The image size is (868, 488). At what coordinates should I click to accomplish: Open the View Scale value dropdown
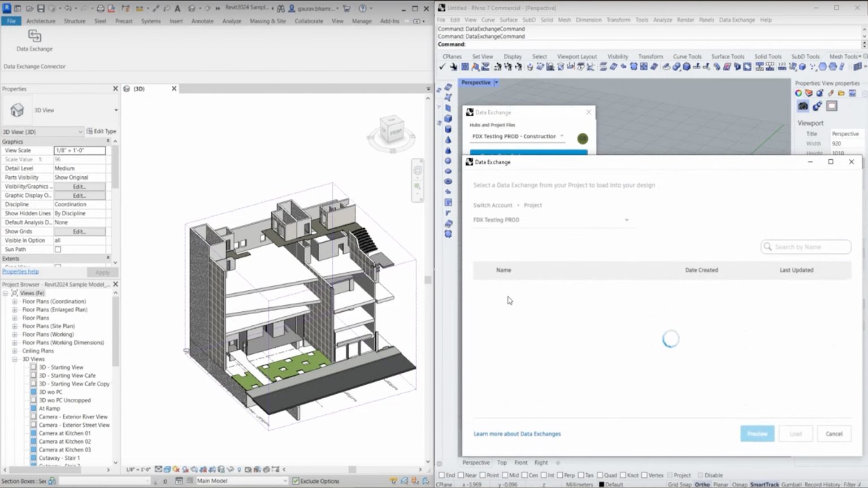click(x=80, y=150)
